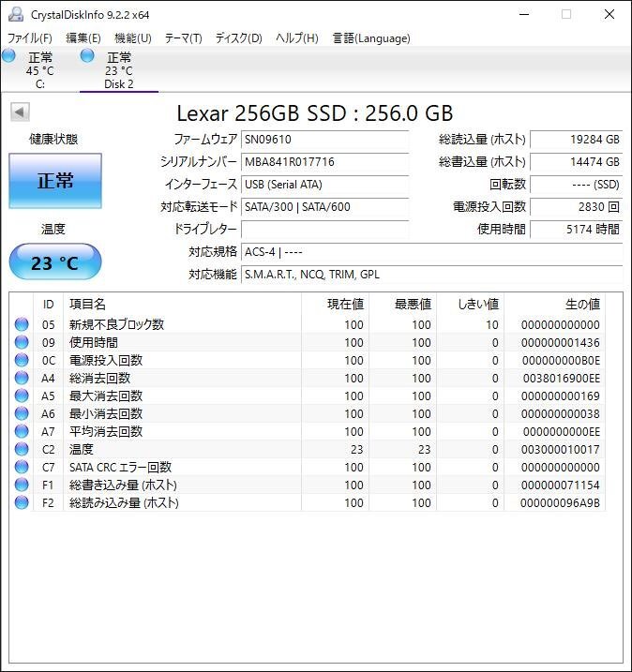Open the 機能(U) menu
The height and width of the screenshot is (672, 632).
click(x=133, y=38)
